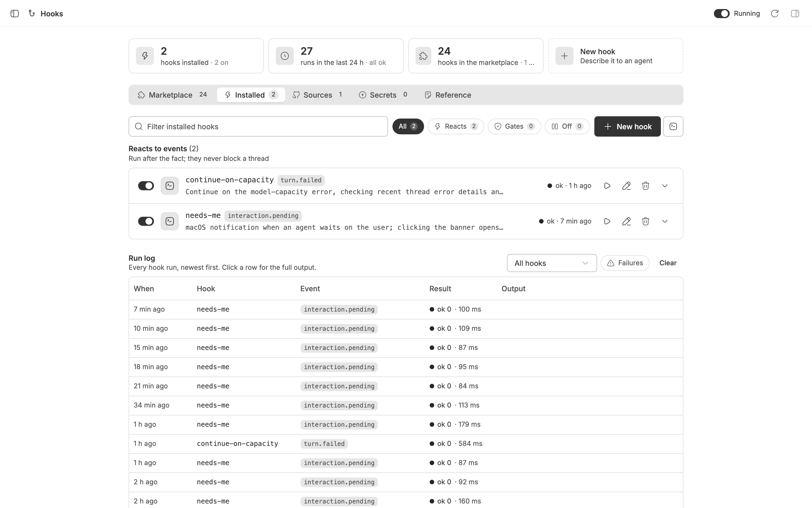Click the script icon of continue-on-capacity
The height and width of the screenshot is (508, 812).
pos(169,186)
